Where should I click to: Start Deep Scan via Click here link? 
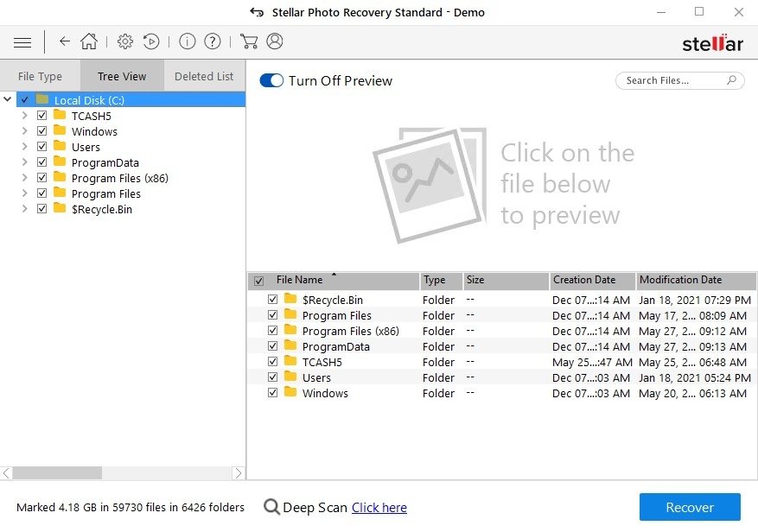pos(379,507)
